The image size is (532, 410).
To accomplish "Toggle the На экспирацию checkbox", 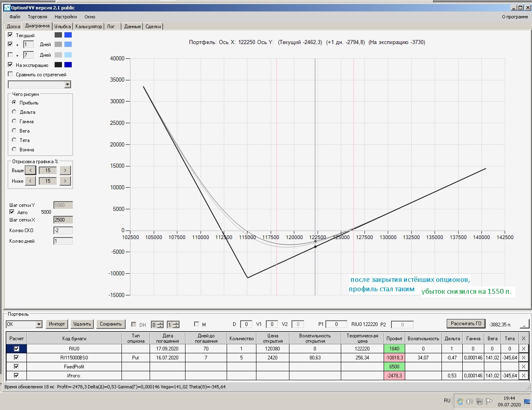I will point(11,65).
